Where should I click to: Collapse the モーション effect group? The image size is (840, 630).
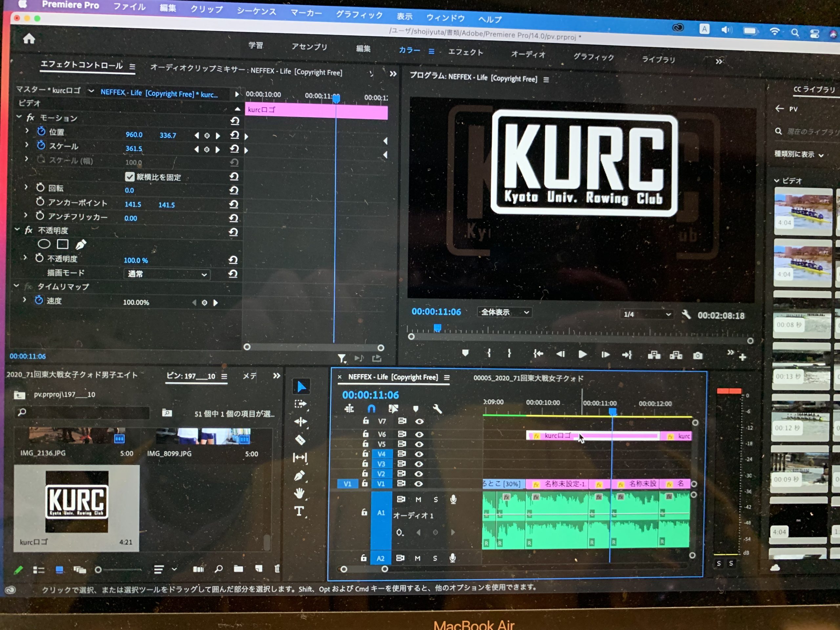[x=19, y=117]
